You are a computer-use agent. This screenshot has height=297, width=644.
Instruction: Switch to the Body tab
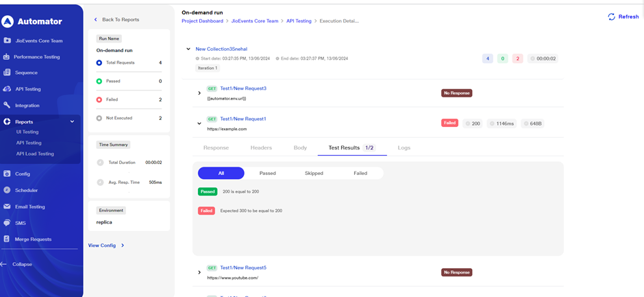[300, 147]
